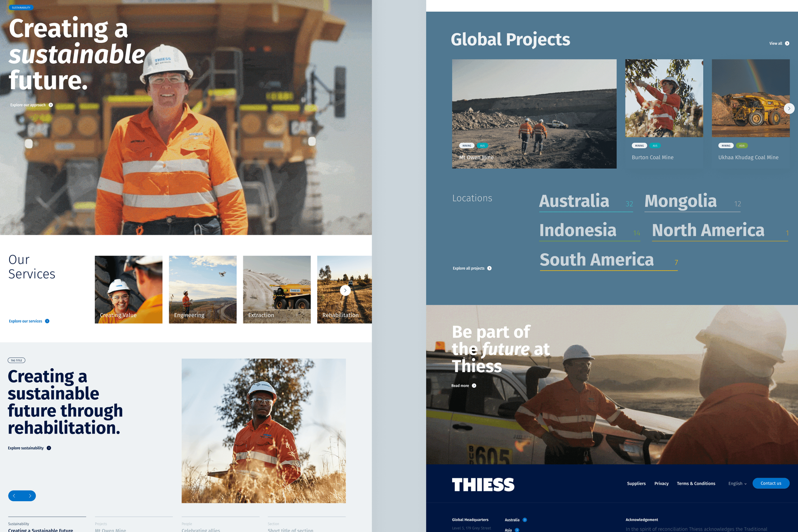Click the Mongolia project count 12

pyautogui.click(x=738, y=204)
